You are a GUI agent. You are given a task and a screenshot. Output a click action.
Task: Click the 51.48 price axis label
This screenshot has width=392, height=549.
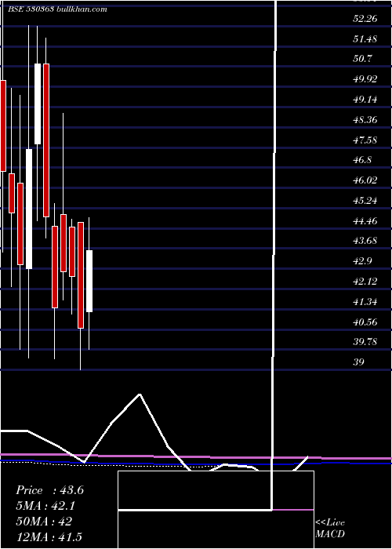365,39
